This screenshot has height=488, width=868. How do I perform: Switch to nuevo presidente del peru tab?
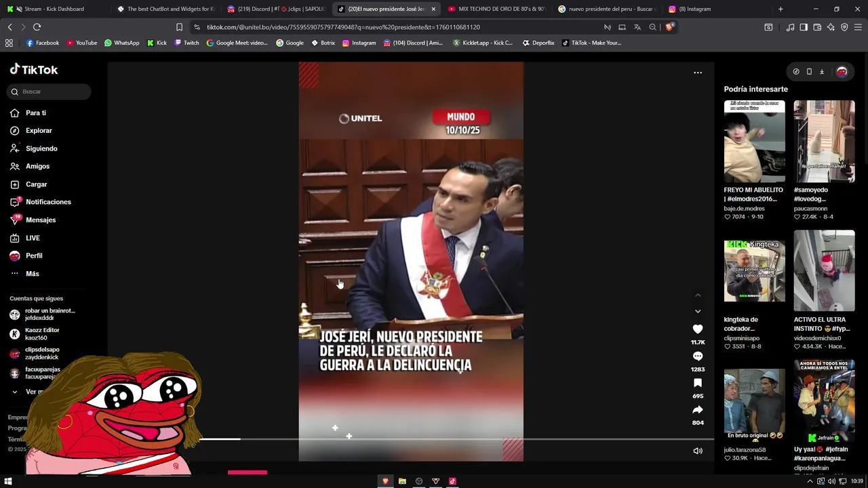pyautogui.click(x=607, y=9)
